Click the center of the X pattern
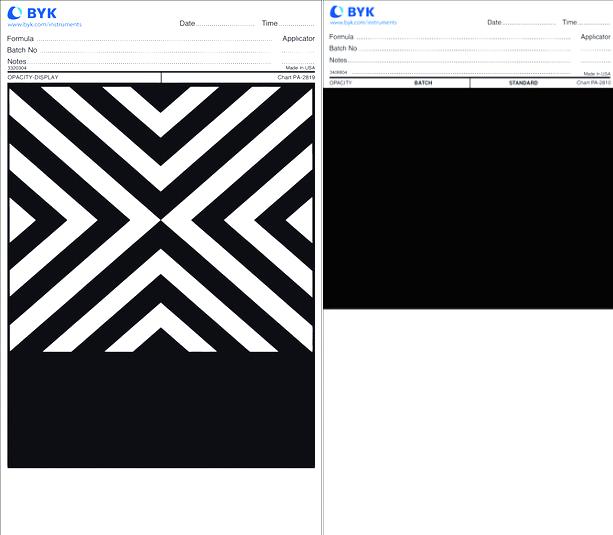The image size is (613, 535). pos(161,220)
